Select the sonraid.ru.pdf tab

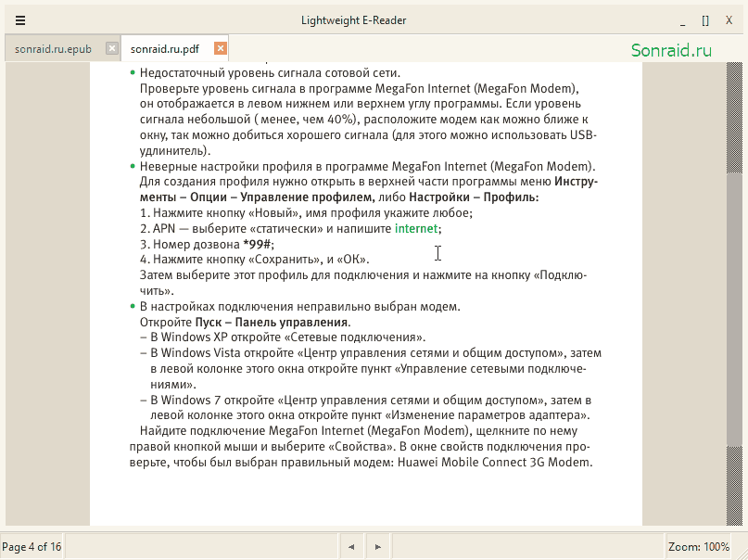point(165,48)
